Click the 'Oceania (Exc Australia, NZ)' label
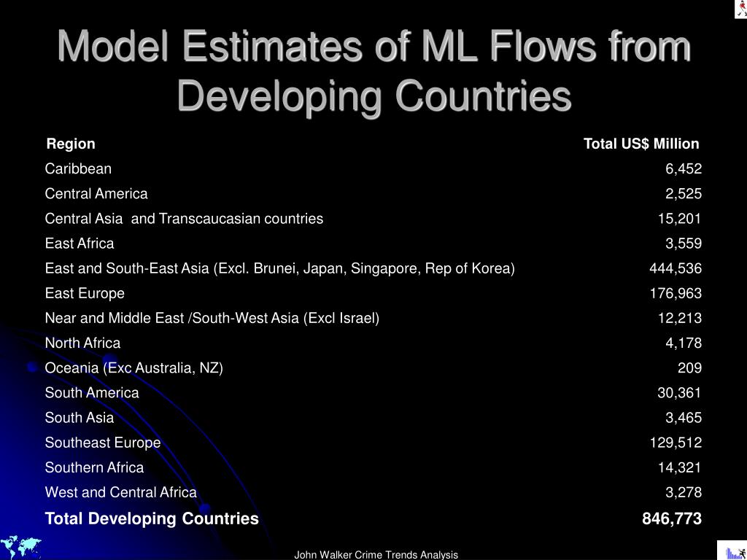Screen dimensions: 747x560 click(x=134, y=368)
